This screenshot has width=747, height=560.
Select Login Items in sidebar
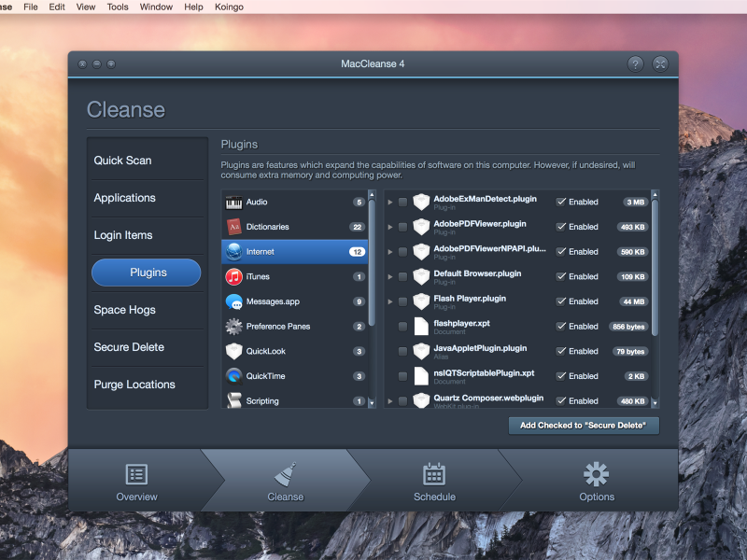point(148,235)
